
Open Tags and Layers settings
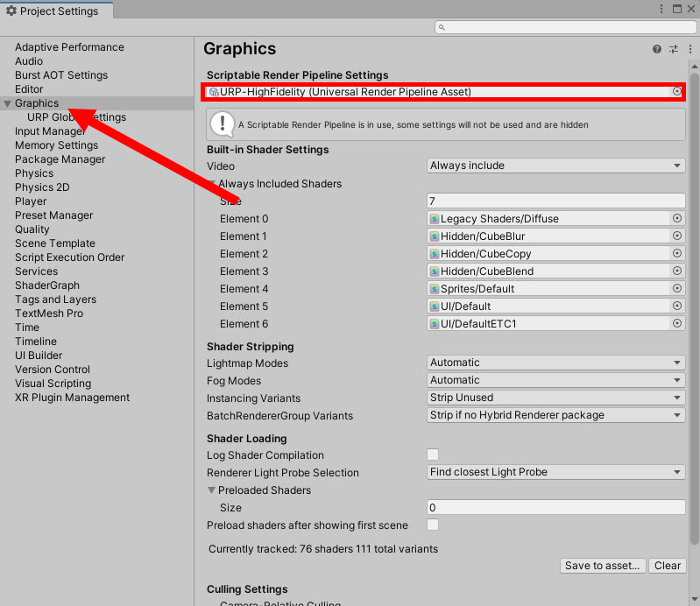[56, 299]
